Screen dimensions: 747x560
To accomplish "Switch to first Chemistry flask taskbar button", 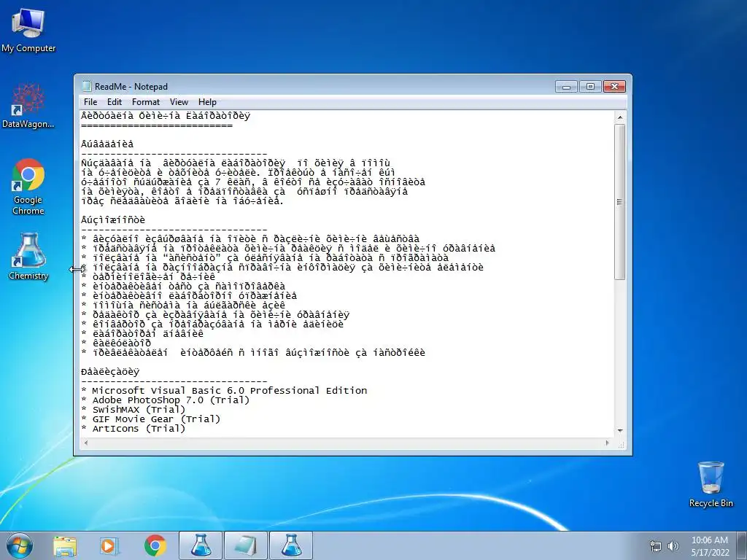I will (x=201, y=545).
